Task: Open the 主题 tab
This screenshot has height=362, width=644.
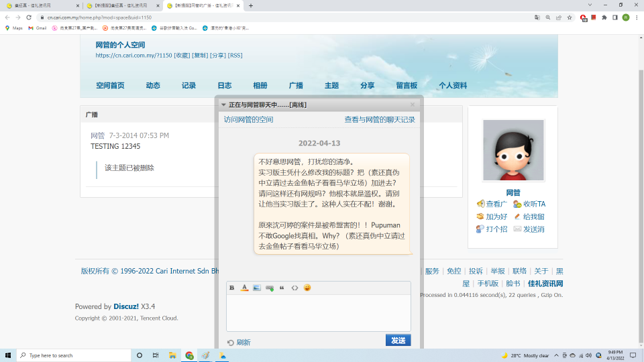Action: [331, 85]
